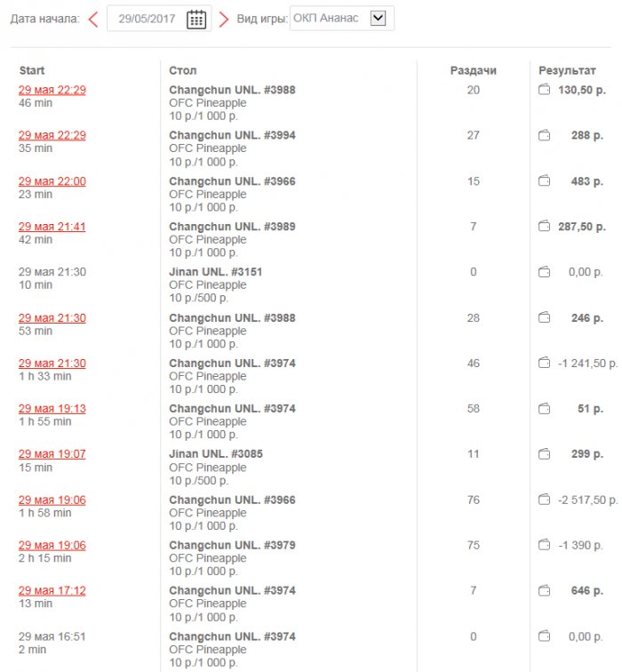Image resolution: width=622 pixels, height=672 pixels.
Task: Go to next date with right arrow
Action: (x=224, y=19)
